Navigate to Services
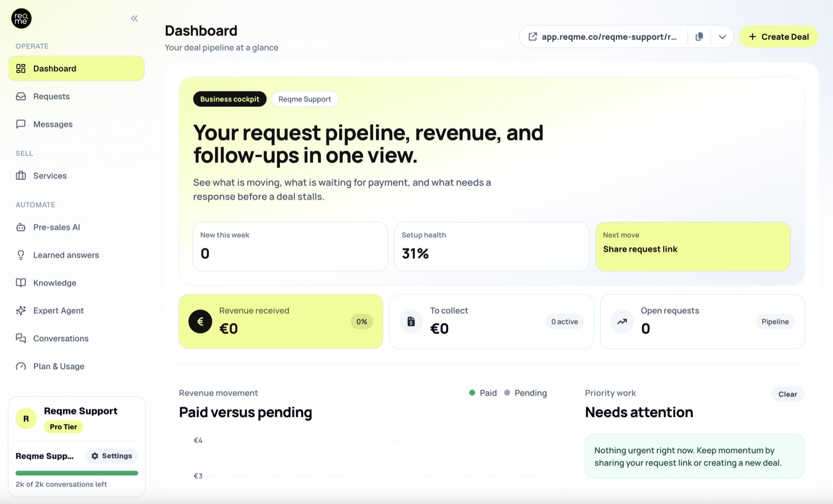This screenshot has height=504, width=833. (x=77, y=175)
